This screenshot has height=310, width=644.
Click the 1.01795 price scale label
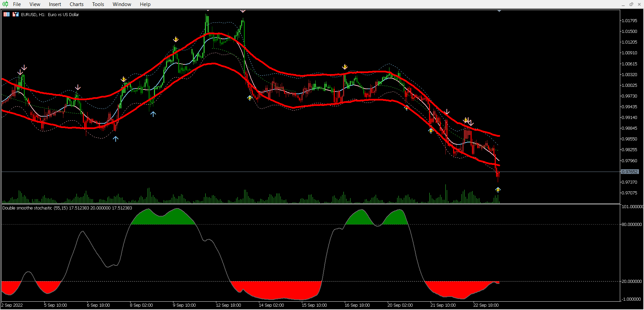[x=629, y=21]
